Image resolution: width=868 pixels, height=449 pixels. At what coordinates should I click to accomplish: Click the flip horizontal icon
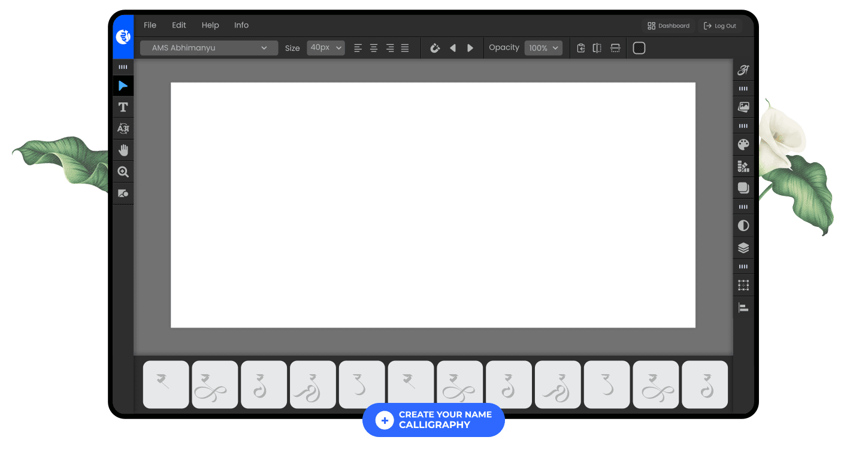[597, 48]
